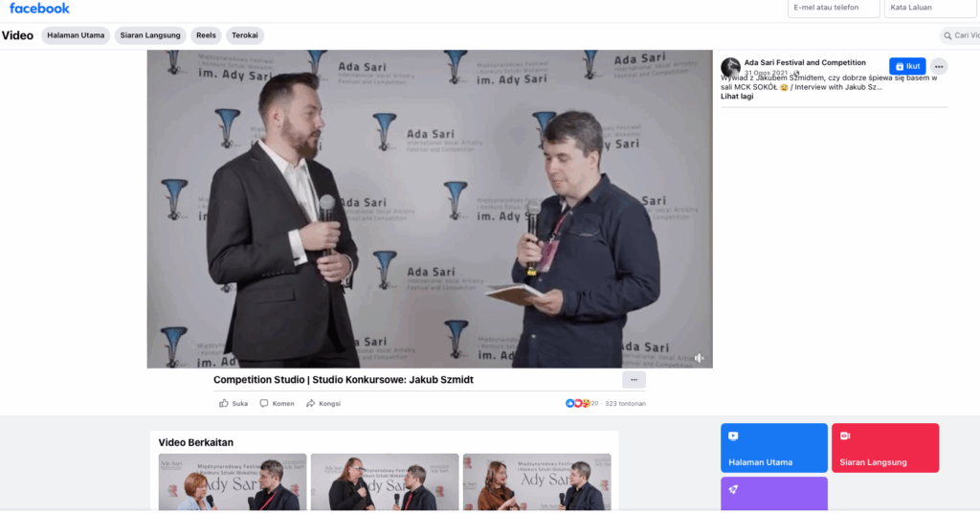This screenshot has height=514, width=980.
Task: Unmute the video with the speaker icon
Action: tap(699, 358)
